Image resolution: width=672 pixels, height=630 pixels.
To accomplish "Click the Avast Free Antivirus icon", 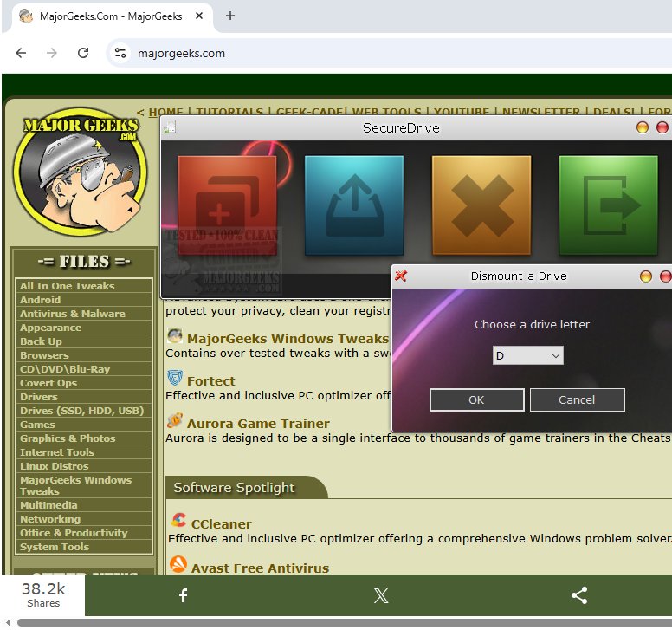I will (178, 564).
